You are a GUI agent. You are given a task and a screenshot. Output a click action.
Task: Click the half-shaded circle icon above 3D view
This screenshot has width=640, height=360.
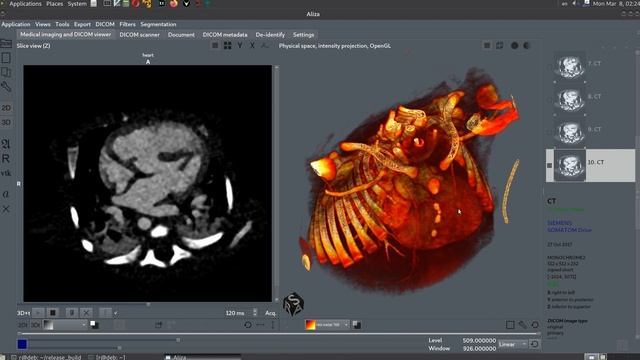point(527,45)
